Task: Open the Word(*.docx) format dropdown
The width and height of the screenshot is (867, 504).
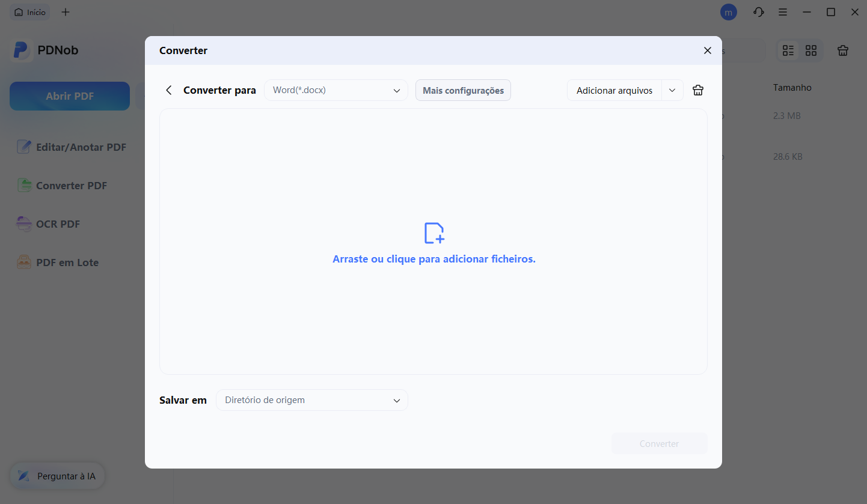Action: [x=335, y=90]
